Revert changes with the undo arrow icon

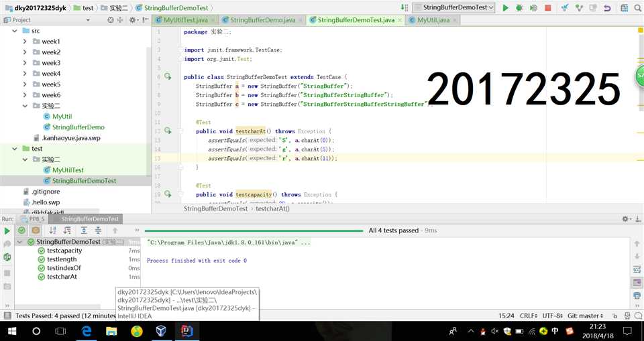tap(607, 8)
